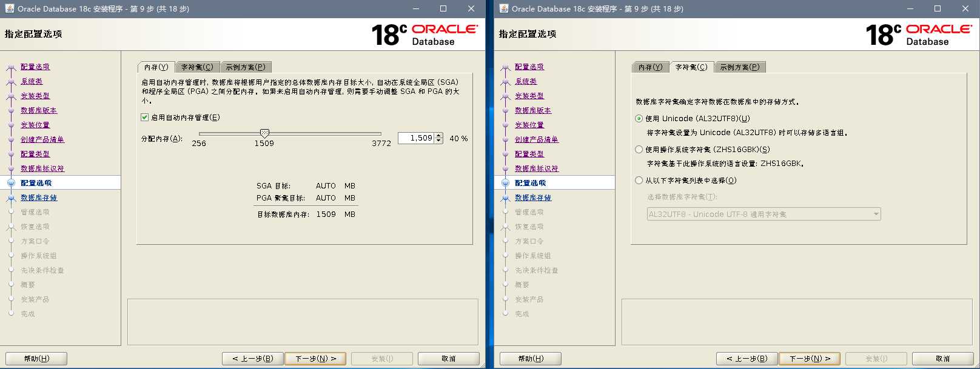
Task: Open 数据库存储 step link in right window
Action: (x=533, y=198)
